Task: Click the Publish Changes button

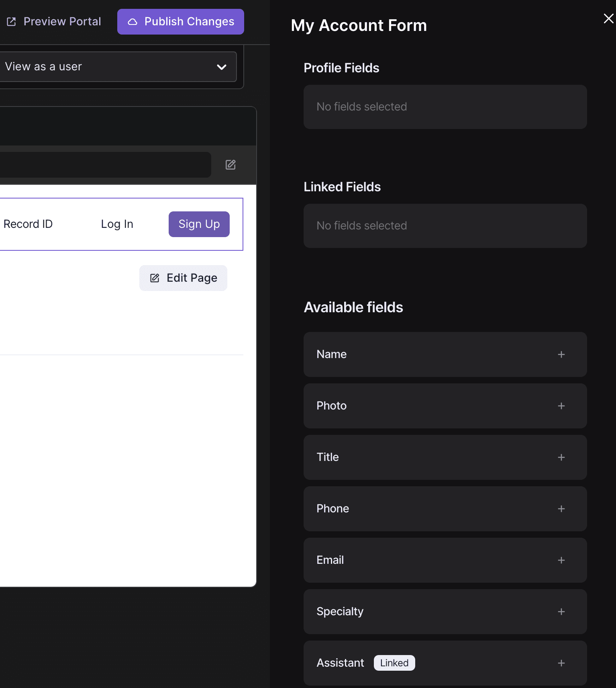Action: coord(181,22)
